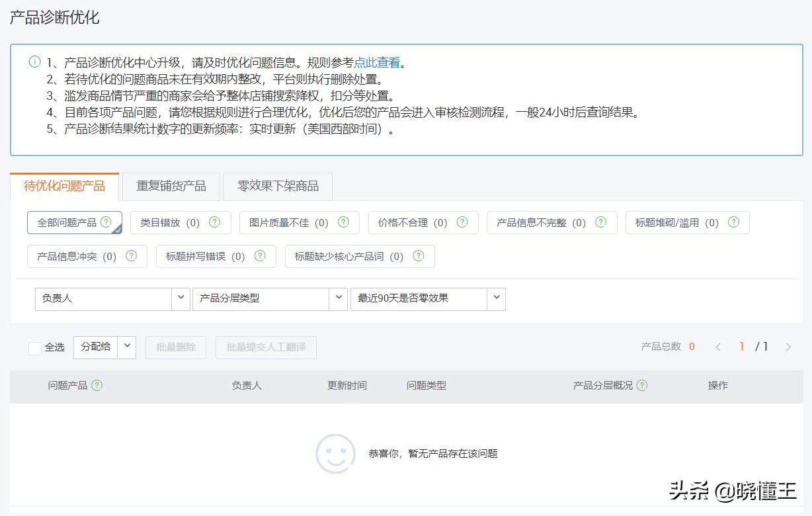The width and height of the screenshot is (812, 516).
Task: Check the 全选 select-all checkbox
Action: click(x=35, y=347)
